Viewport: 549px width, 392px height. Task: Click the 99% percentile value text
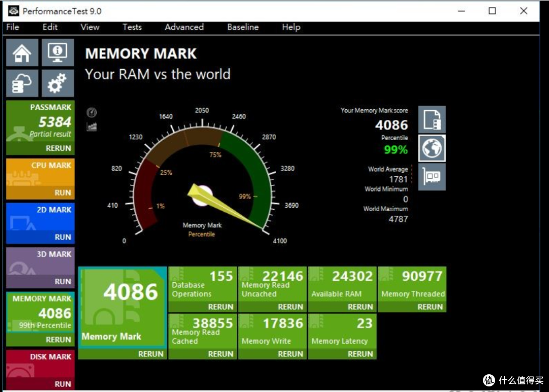pyautogui.click(x=395, y=150)
